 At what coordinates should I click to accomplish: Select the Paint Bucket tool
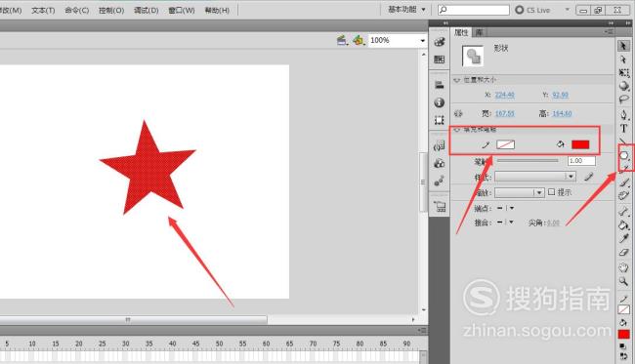pos(623,225)
